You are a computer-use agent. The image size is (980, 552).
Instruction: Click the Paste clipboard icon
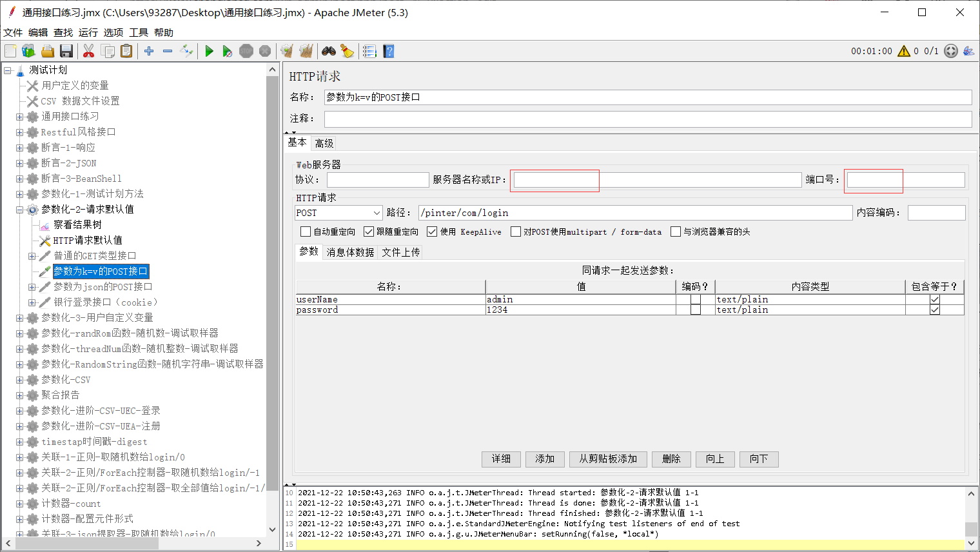[126, 51]
